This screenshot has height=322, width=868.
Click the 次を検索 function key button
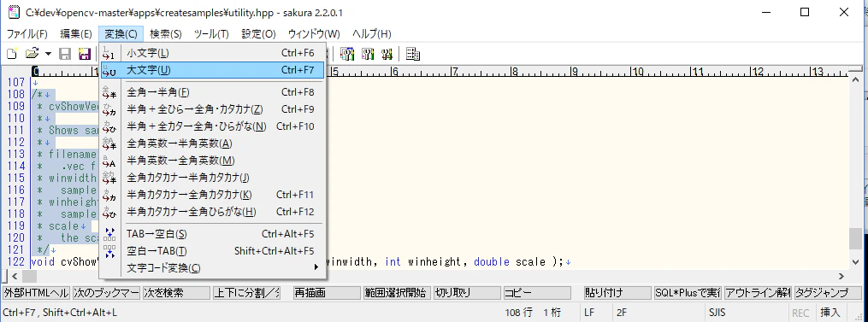pos(176,293)
